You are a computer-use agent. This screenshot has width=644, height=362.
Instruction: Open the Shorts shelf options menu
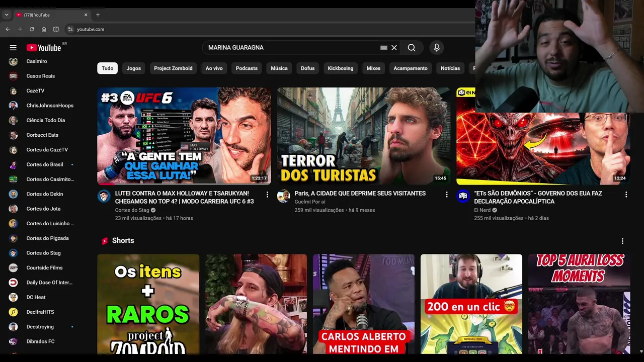[x=622, y=241]
